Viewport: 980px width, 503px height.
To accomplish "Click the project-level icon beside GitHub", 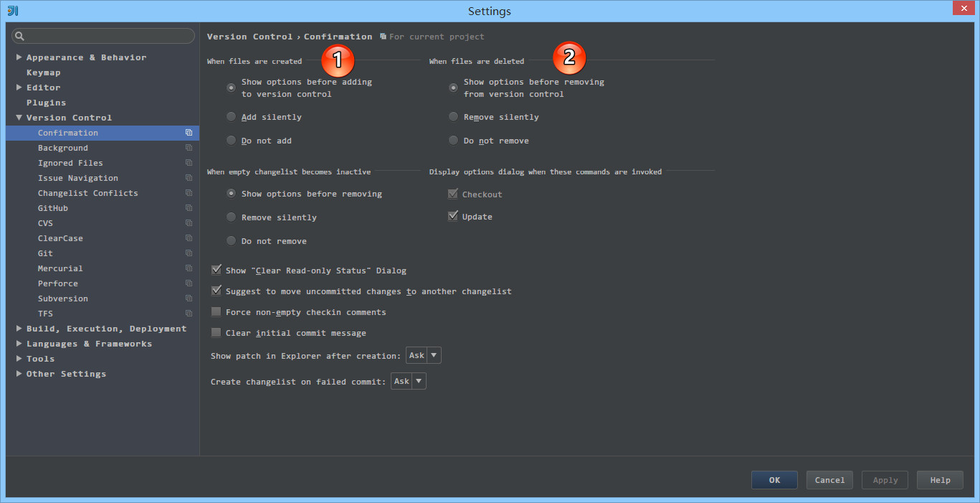I will 189,208.
